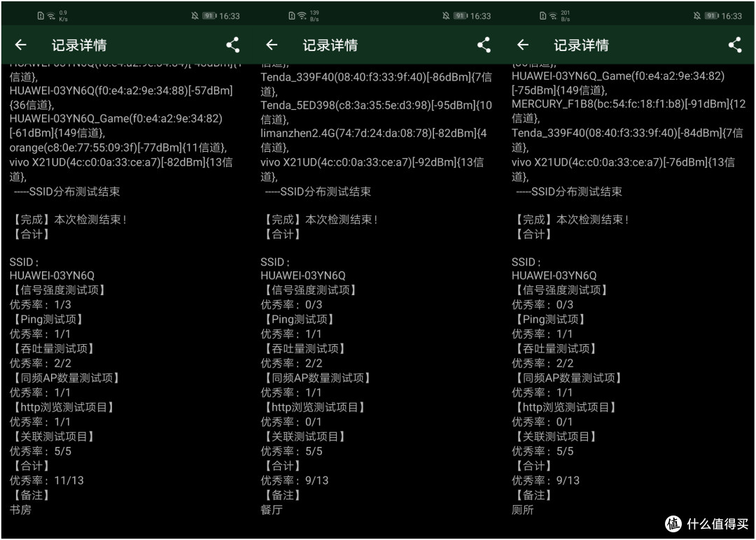
Task: Tap the 16:33 clock on the left screen
Action: pos(230,16)
